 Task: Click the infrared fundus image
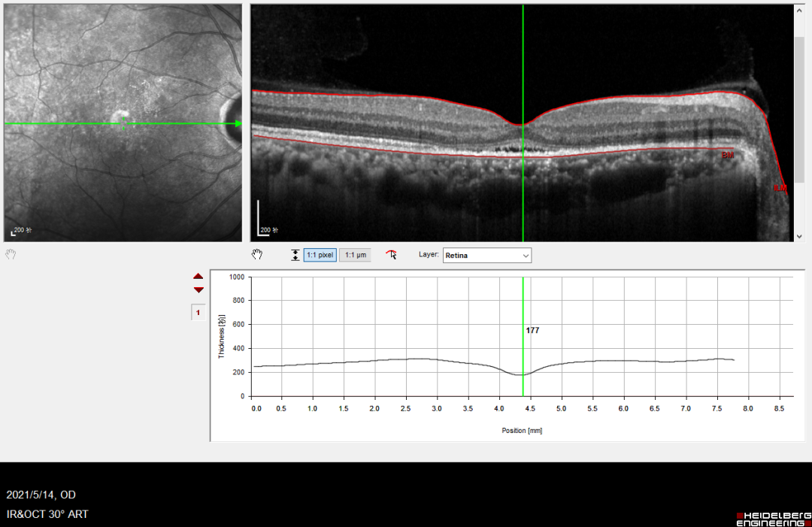point(123,123)
